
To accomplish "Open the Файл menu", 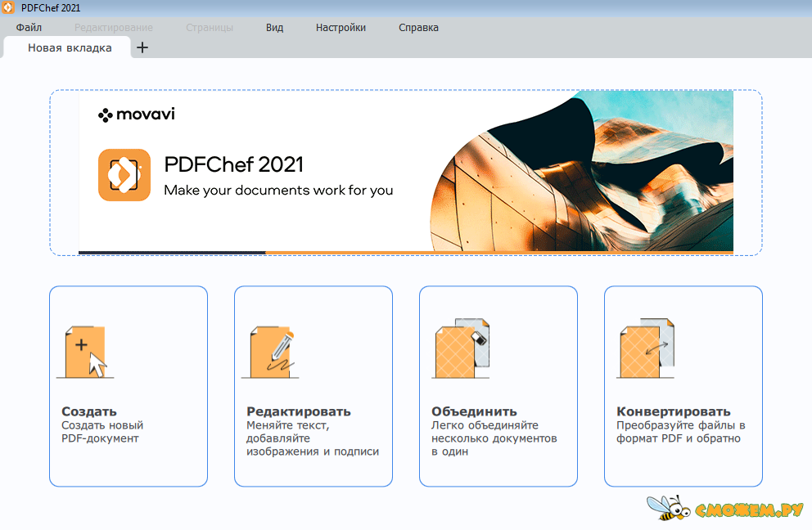I will 29,28.
